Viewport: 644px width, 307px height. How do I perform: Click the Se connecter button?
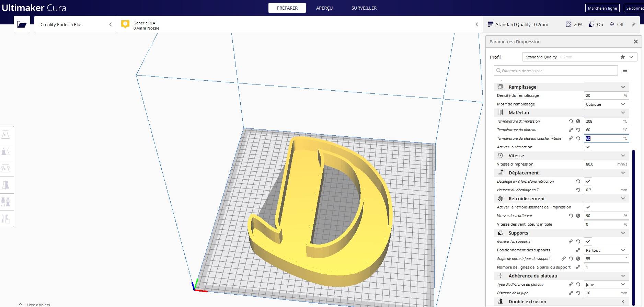coord(634,8)
